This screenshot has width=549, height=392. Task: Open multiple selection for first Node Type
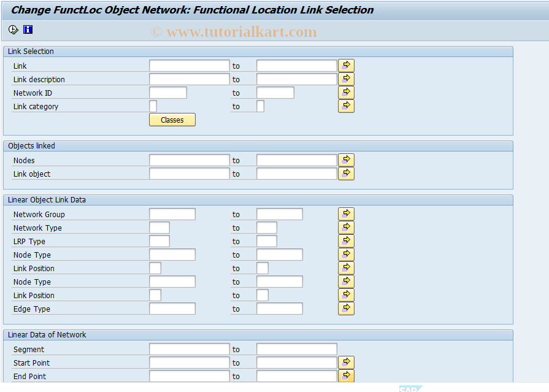coord(347,255)
